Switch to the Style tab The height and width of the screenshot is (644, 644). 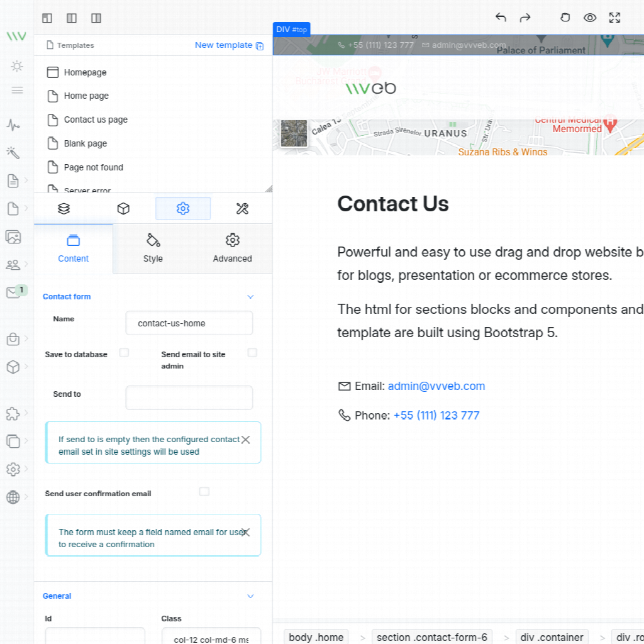pos(153,248)
